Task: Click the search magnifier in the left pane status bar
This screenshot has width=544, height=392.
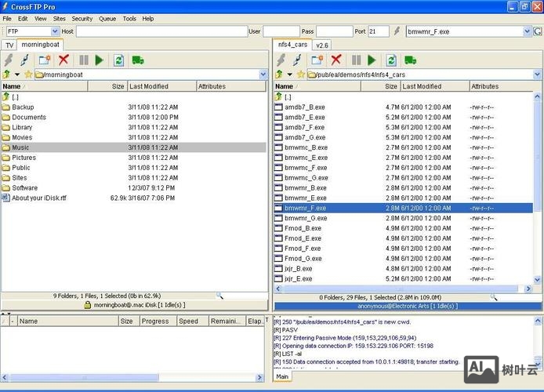Action: click(219, 296)
